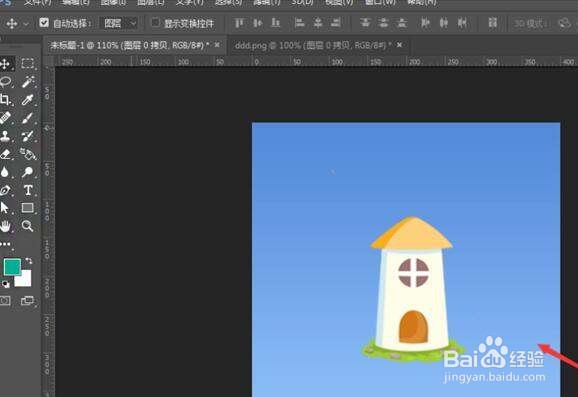Align vertical centers

point(258,23)
